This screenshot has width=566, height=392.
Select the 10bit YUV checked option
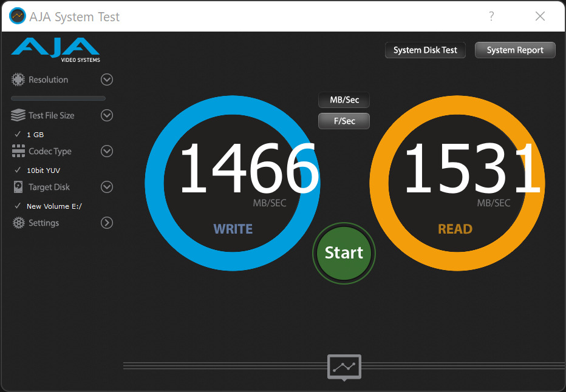click(43, 171)
